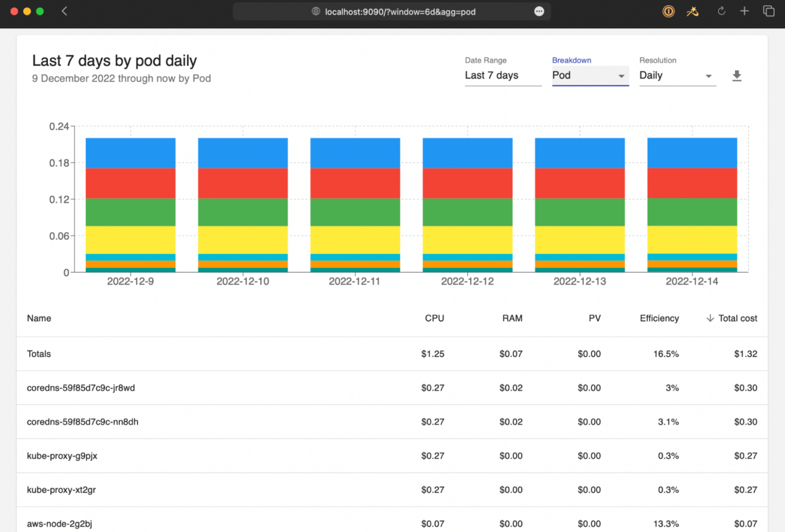Screen dimensions: 785x532
Task: Open a new tab with plus icon
Action: click(744, 11)
